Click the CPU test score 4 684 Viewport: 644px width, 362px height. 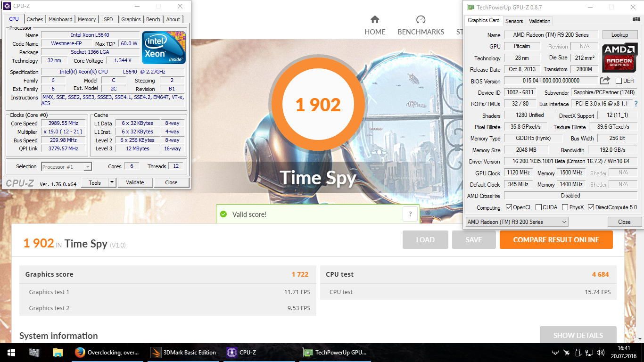601,274
